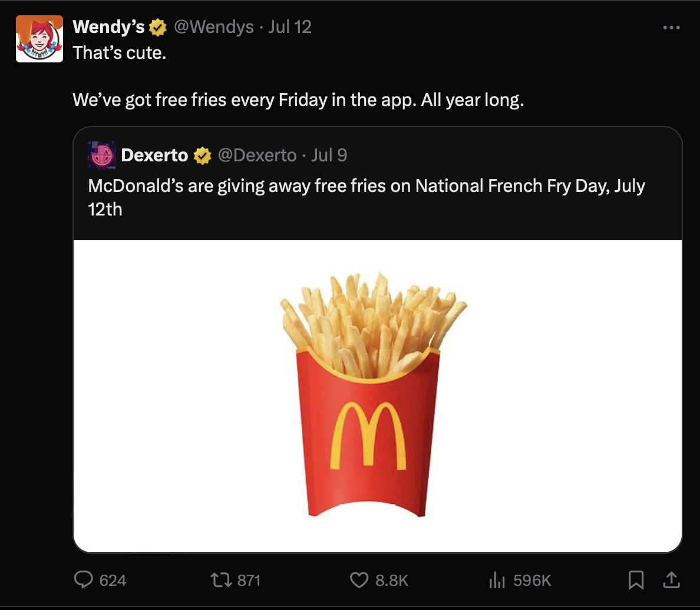
Task: Click Wendy's gold verified badge
Action: (158, 27)
